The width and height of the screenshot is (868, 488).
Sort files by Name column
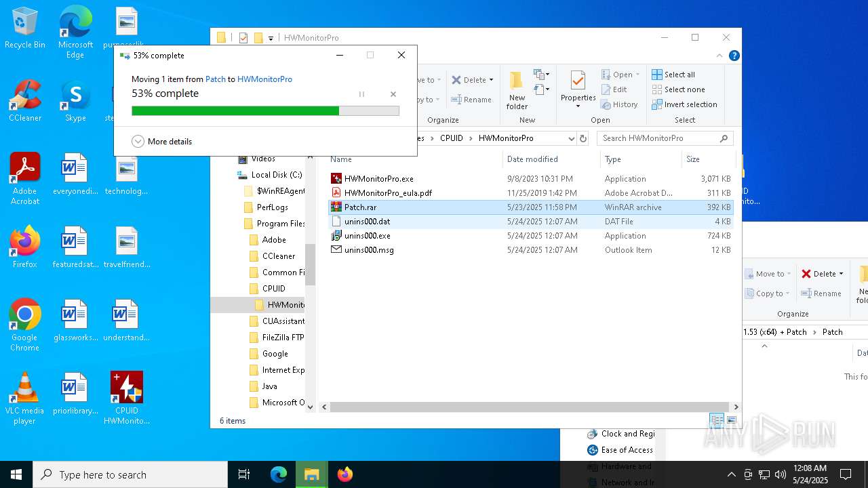pos(414,159)
